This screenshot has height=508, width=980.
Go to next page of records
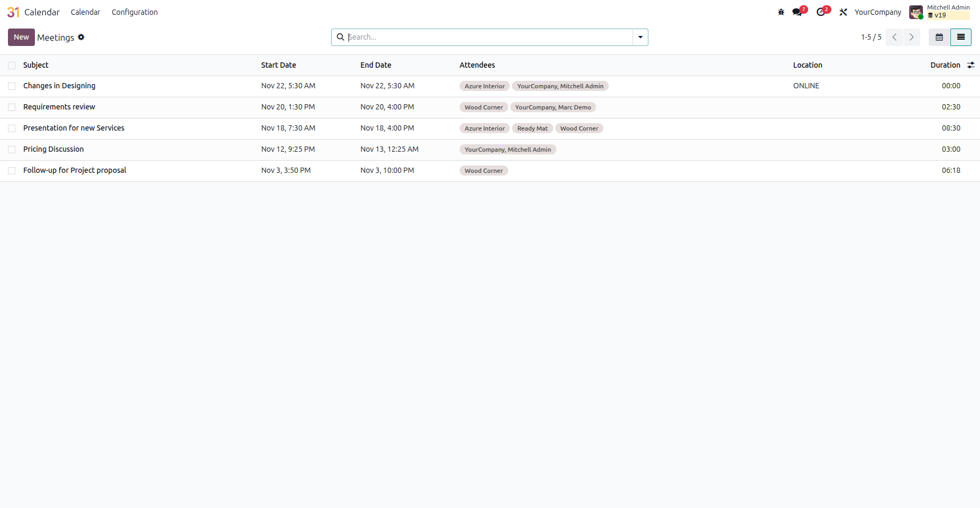pyautogui.click(x=912, y=37)
